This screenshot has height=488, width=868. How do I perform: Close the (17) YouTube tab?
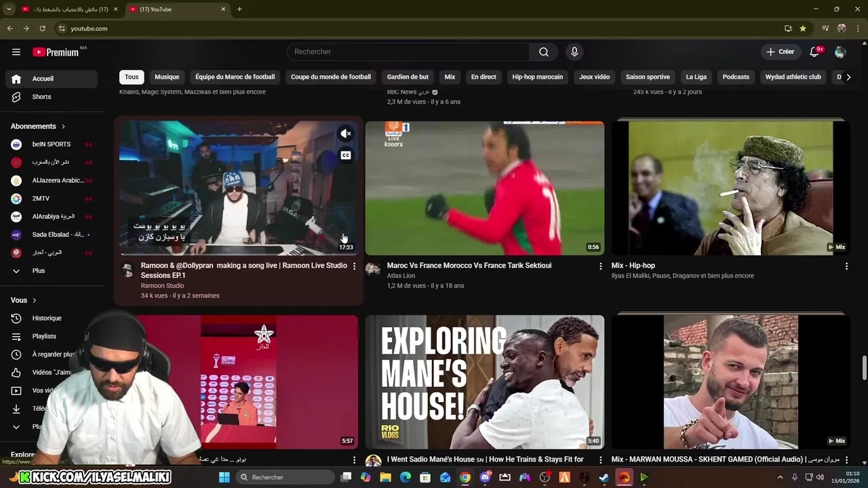pyautogui.click(x=223, y=9)
